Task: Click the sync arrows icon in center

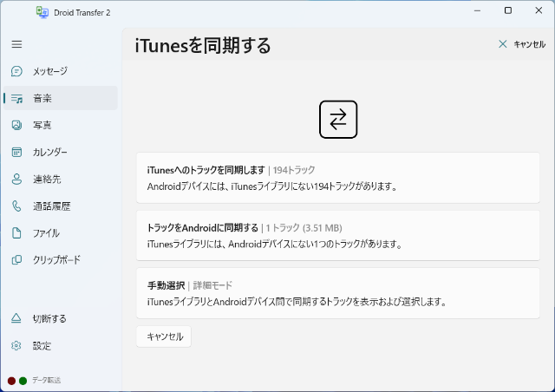Action: (x=338, y=120)
